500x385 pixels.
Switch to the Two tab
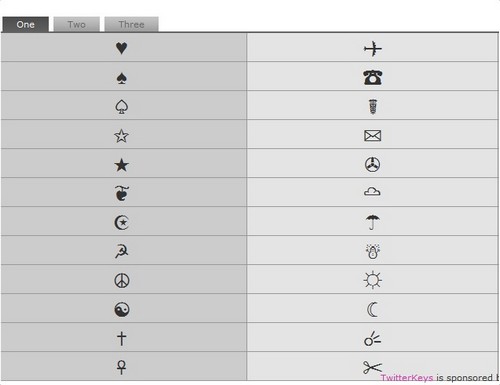76,24
